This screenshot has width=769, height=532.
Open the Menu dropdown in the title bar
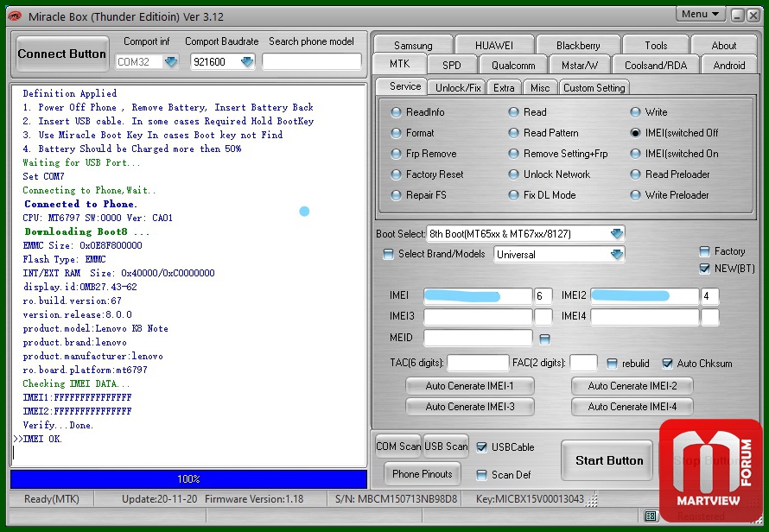coord(700,14)
